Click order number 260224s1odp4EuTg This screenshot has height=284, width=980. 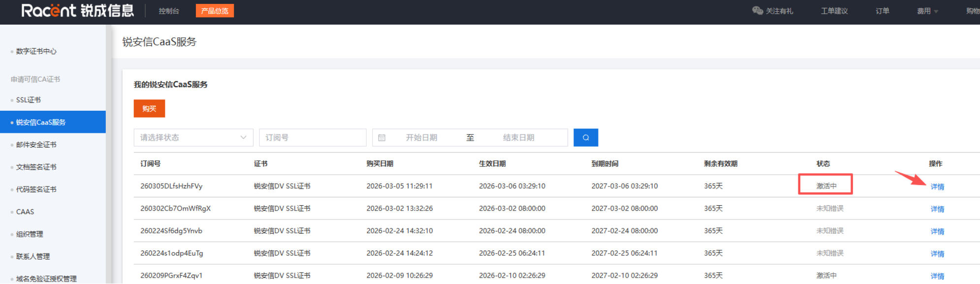pos(172,253)
